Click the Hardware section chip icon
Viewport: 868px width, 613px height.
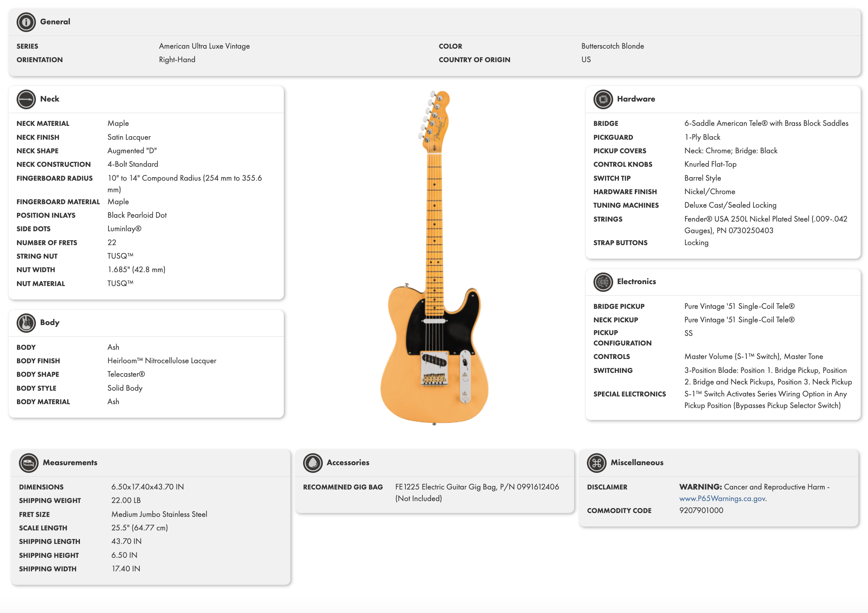pos(603,99)
